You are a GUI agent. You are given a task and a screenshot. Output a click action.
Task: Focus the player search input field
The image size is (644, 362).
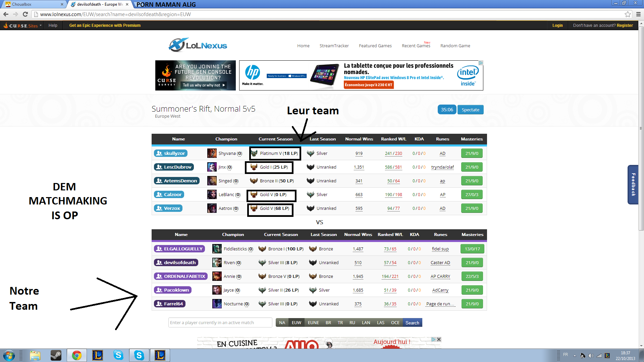click(x=220, y=322)
